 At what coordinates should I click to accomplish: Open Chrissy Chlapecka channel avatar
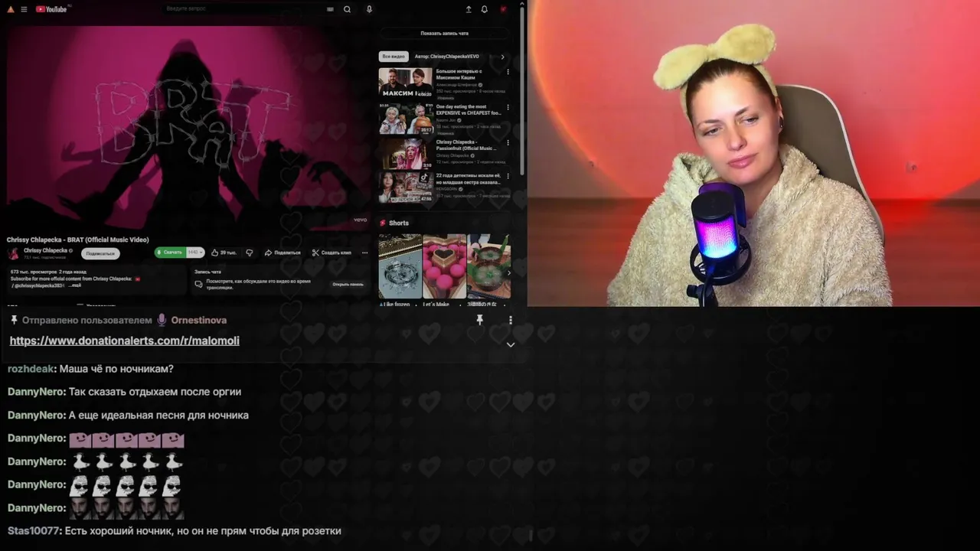pos(13,253)
